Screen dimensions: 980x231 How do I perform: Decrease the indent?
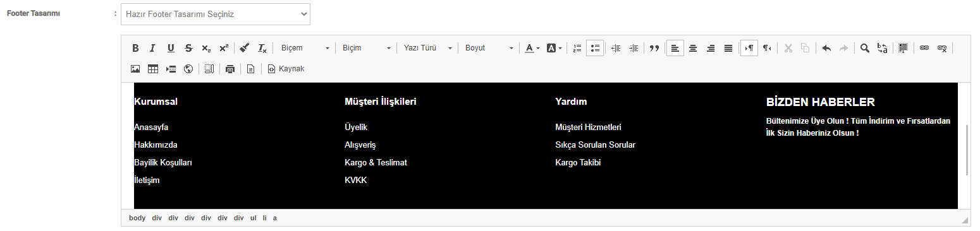pos(616,48)
